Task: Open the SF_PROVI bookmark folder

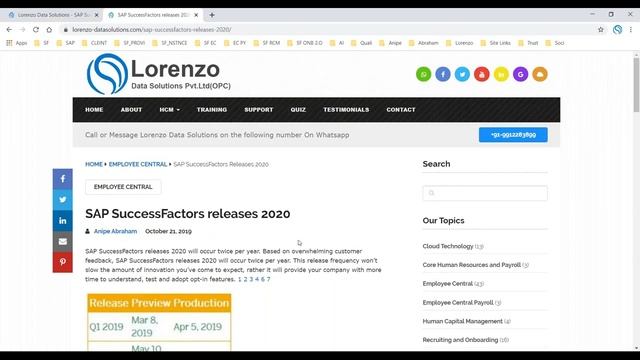Action: 130,43
